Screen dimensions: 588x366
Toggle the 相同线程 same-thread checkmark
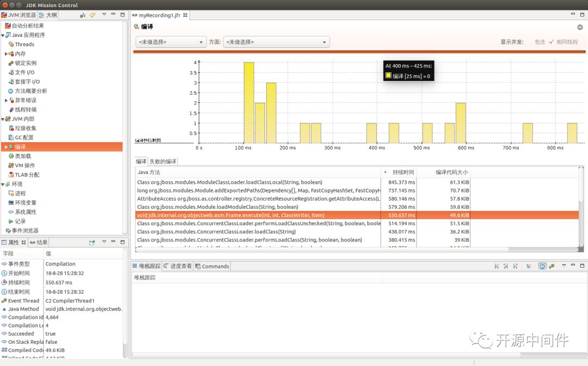[563, 41]
